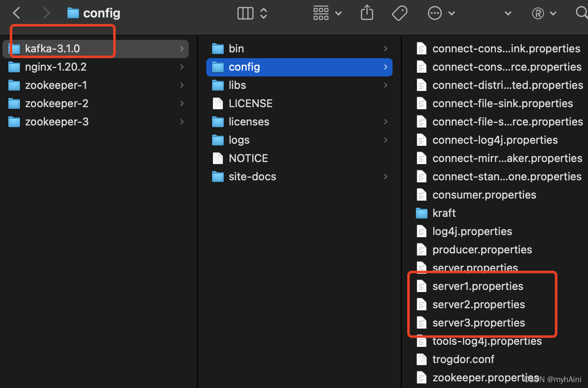
Task: Click the Edit Tags icon
Action: (400, 13)
